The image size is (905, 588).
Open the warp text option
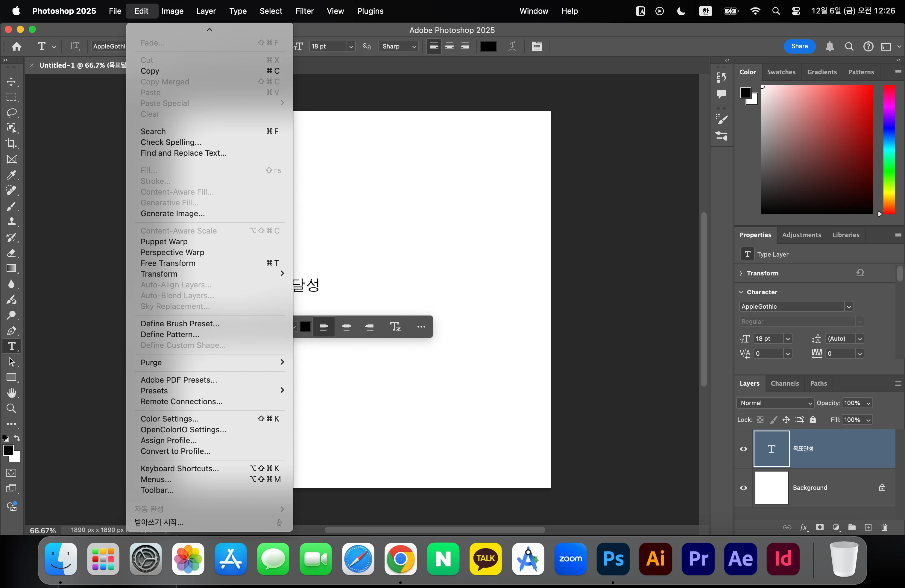512,46
